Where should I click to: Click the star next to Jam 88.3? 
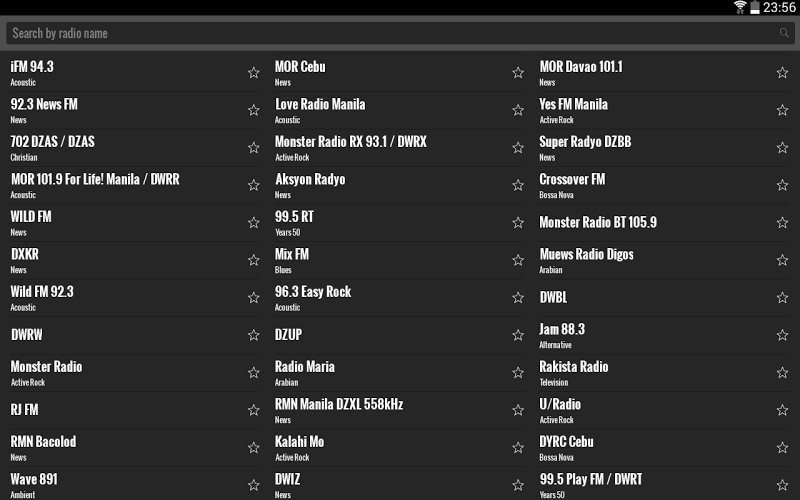782,335
